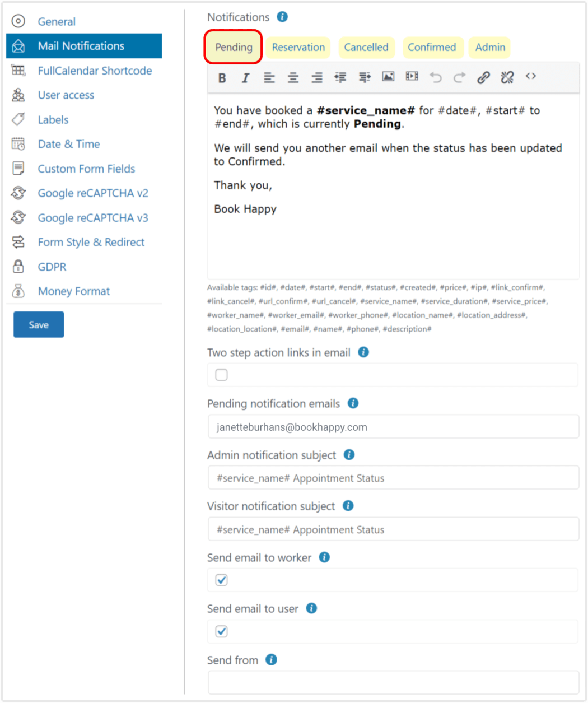
Task: Focus the Send from field
Action: click(393, 682)
